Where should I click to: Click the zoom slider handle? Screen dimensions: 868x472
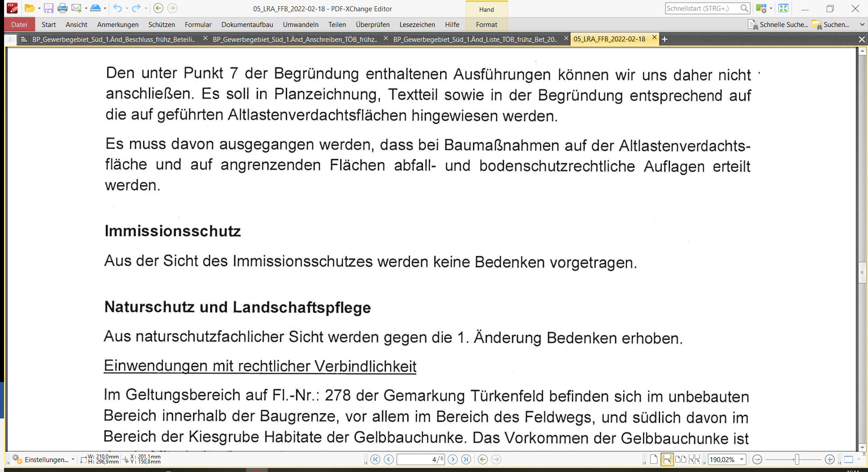point(797,459)
